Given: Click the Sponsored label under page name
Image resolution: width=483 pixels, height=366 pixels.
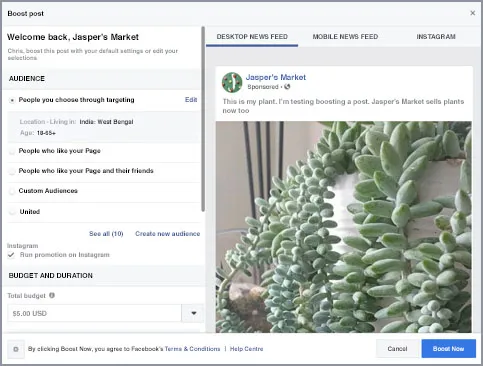Looking at the screenshot, I should tap(263, 87).
